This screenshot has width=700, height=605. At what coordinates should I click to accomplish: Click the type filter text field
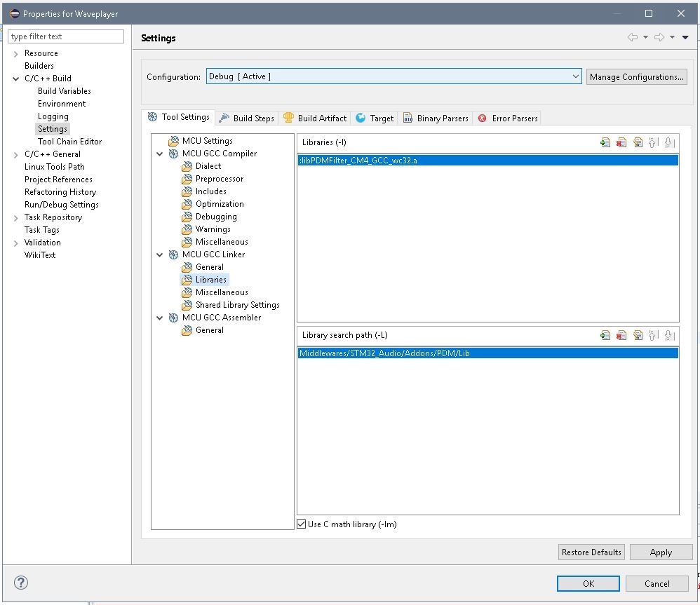click(x=66, y=36)
